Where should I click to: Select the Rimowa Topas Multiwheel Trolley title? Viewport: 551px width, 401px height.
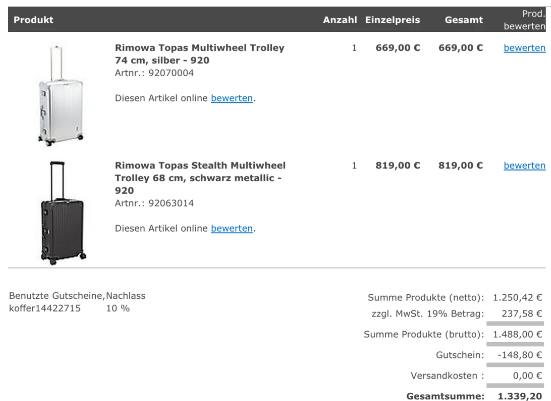pos(199,54)
